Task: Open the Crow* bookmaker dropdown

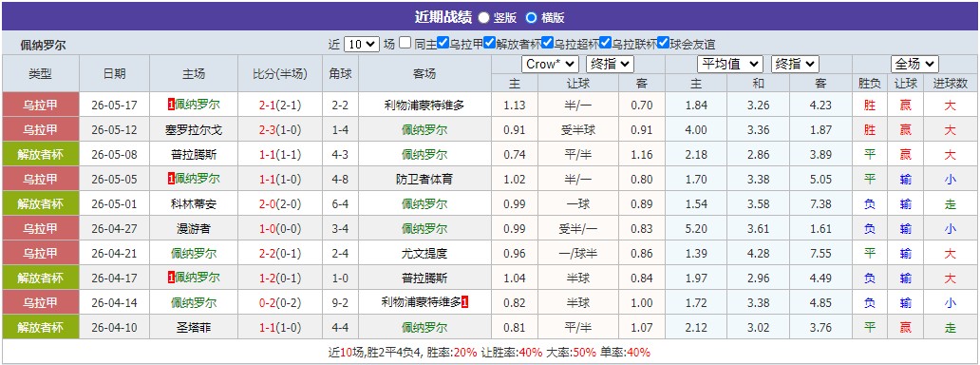Action: pyautogui.click(x=551, y=64)
